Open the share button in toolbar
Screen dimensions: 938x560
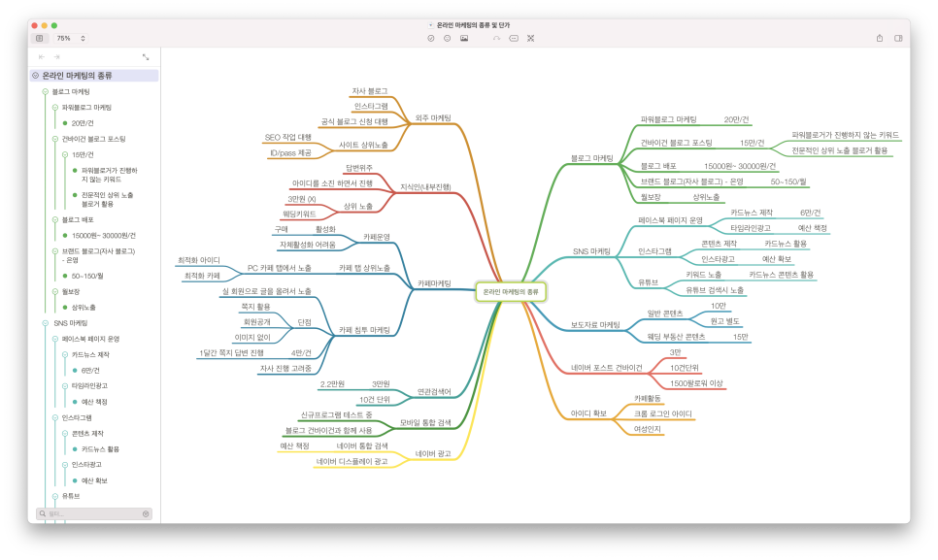click(x=880, y=38)
